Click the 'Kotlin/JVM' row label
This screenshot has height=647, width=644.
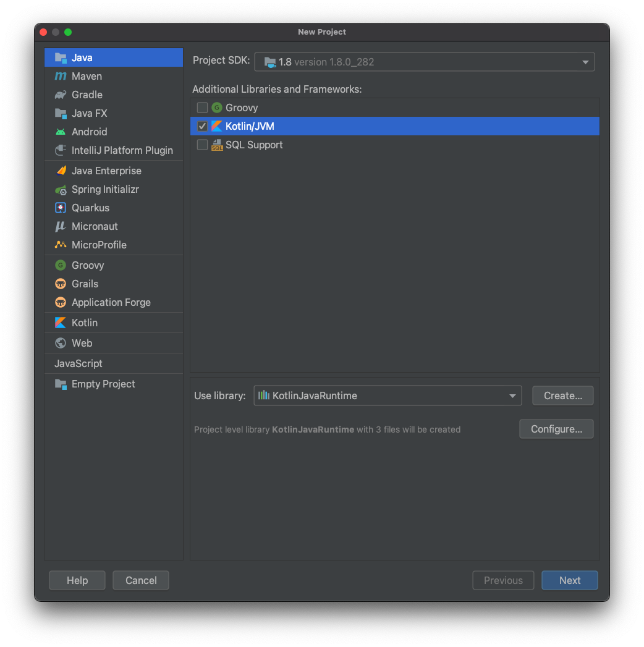(x=250, y=126)
